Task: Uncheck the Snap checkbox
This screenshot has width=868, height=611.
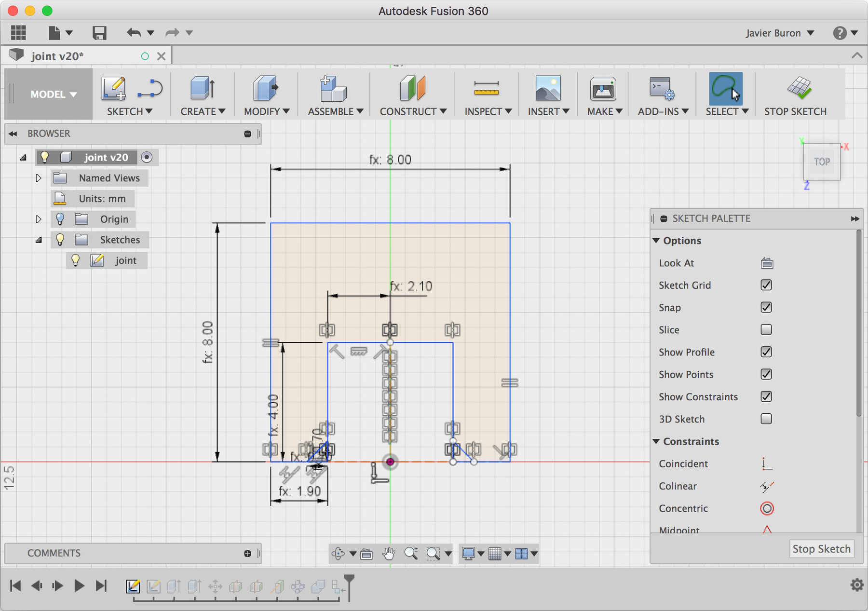Action: (766, 307)
